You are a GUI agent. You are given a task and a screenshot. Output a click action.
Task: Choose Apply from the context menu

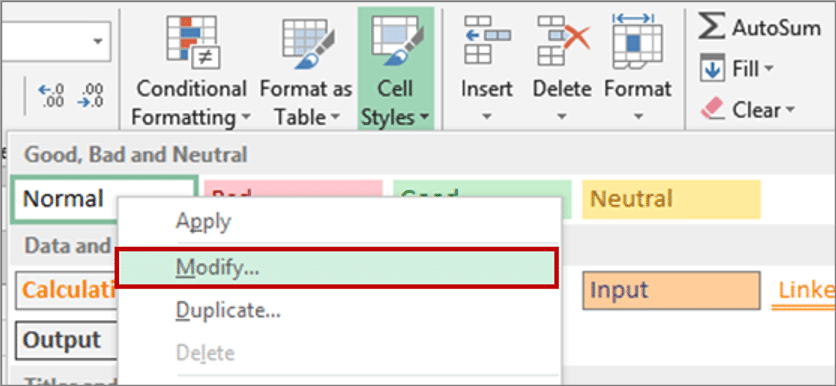pyautogui.click(x=339, y=221)
